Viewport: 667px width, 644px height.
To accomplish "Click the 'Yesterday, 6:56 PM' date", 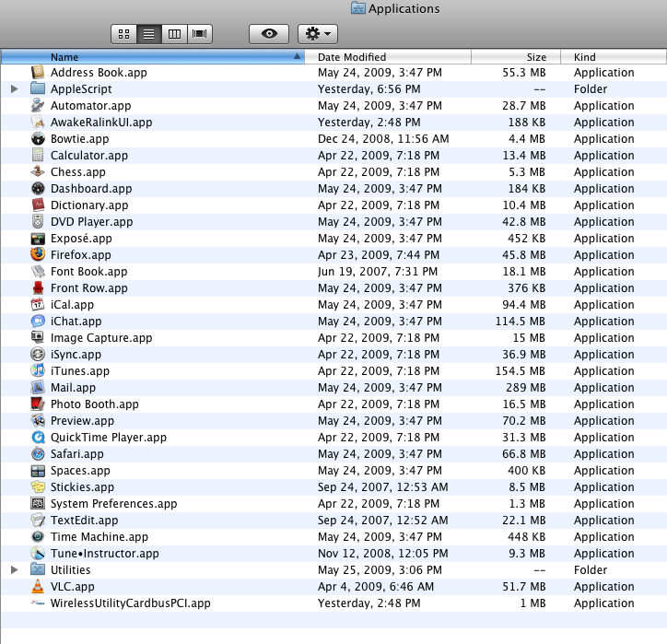I will 369,89.
